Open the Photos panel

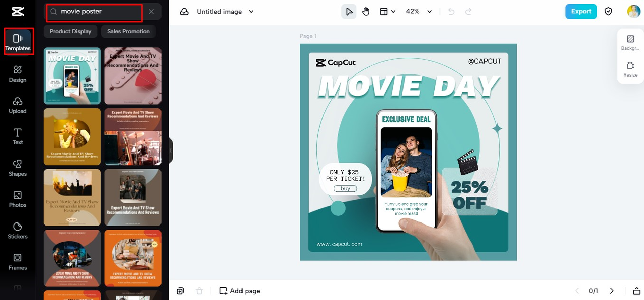pos(18,199)
